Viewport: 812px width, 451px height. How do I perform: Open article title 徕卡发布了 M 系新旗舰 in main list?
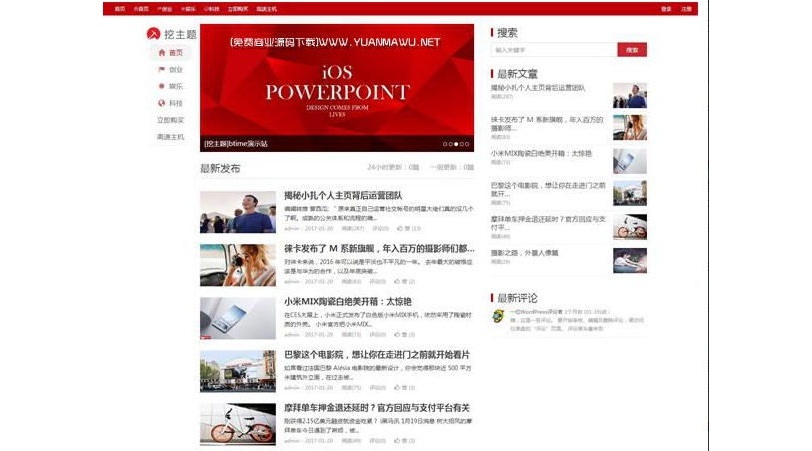click(379, 249)
